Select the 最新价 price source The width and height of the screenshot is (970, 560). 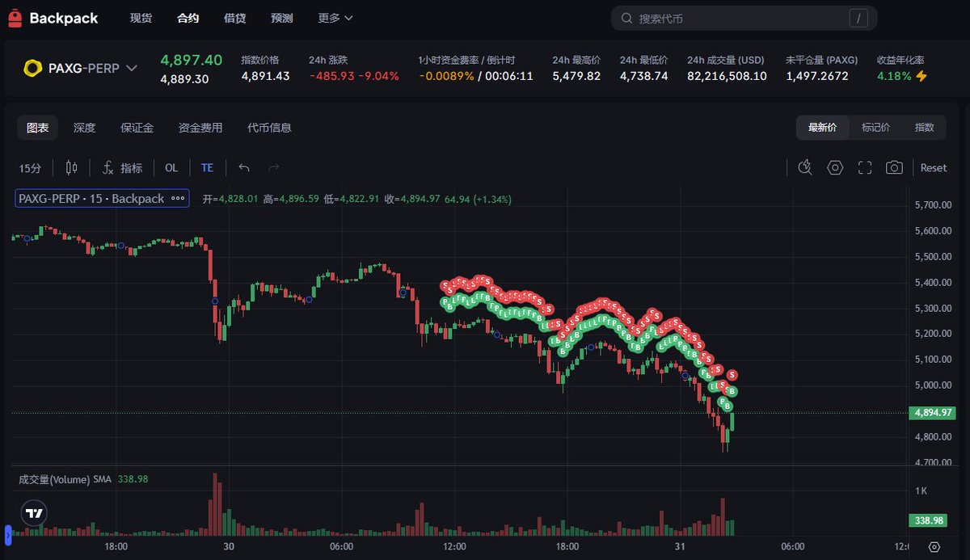pyautogui.click(x=823, y=128)
